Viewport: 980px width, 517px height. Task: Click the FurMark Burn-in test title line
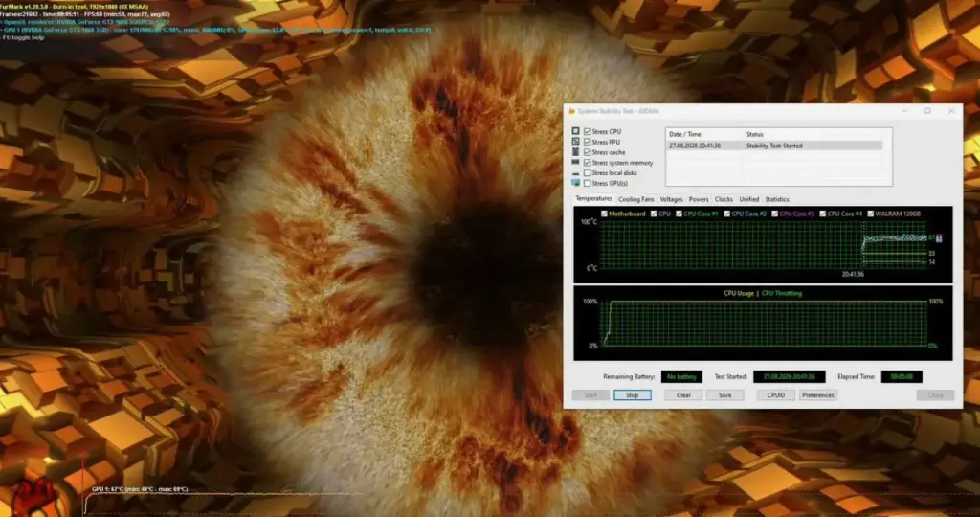(x=75, y=6)
